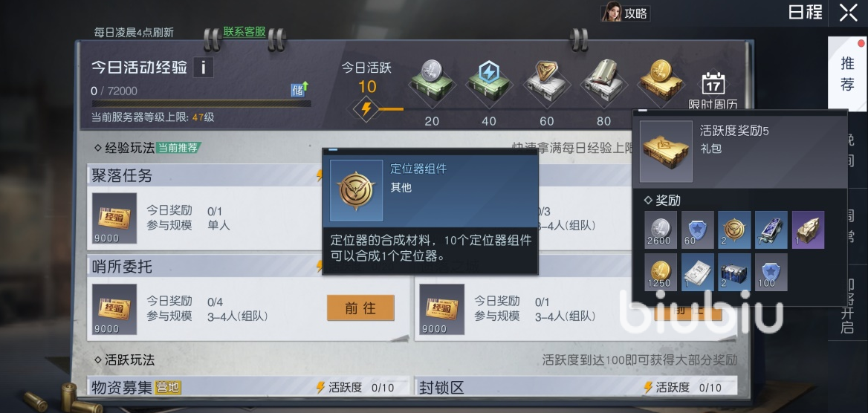868x413 pixels.
Task: Click the 前往 button for 哨所委托
Action: pos(360,308)
